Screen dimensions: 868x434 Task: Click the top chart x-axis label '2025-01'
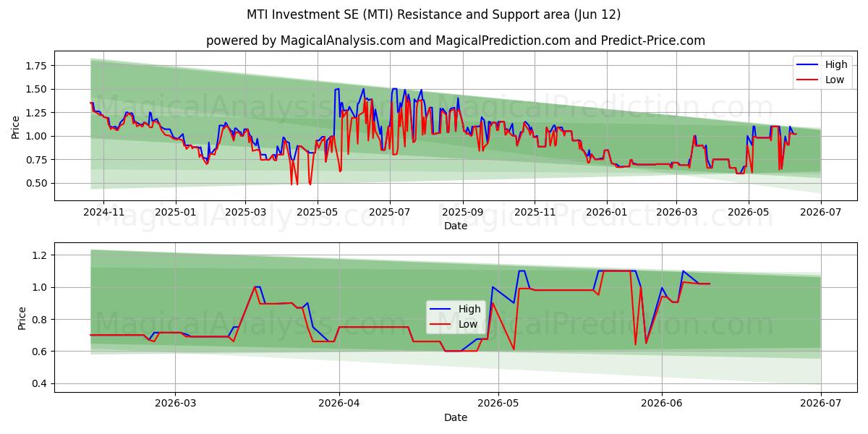[176, 212]
